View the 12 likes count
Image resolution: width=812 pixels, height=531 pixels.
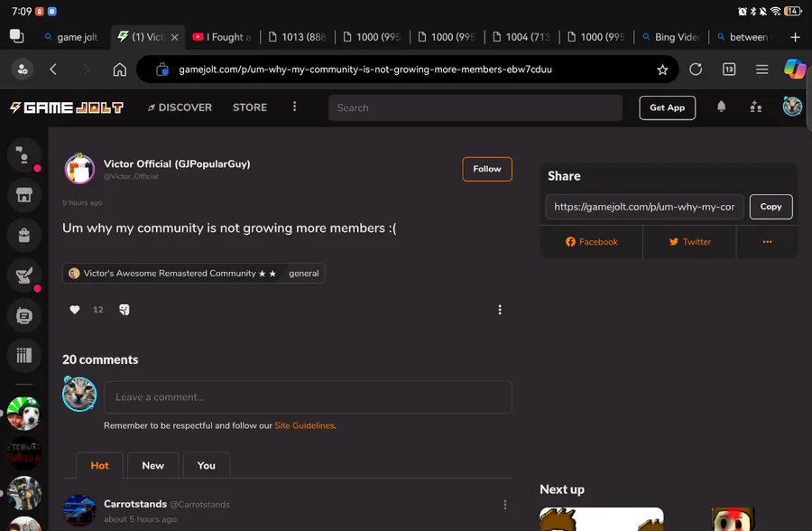click(97, 310)
